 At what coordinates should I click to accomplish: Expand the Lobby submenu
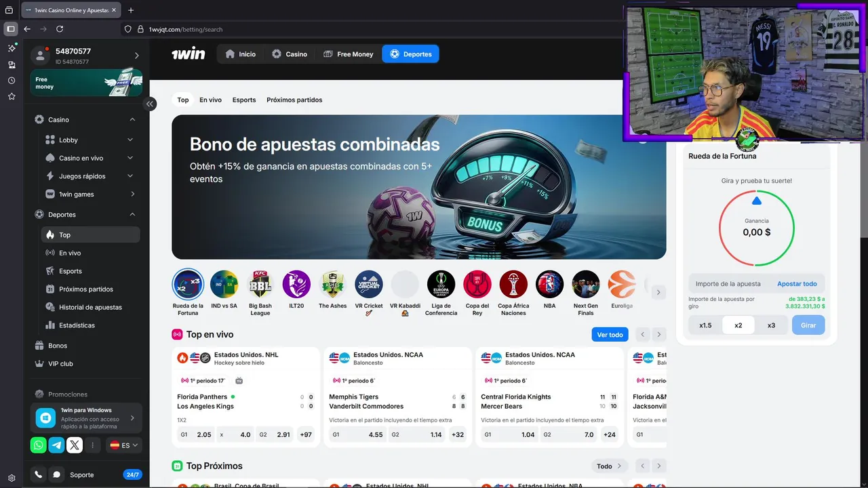click(x=130, y=140)
